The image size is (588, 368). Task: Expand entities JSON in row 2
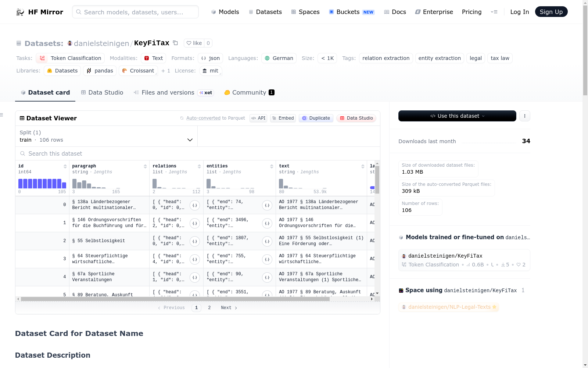267,241
